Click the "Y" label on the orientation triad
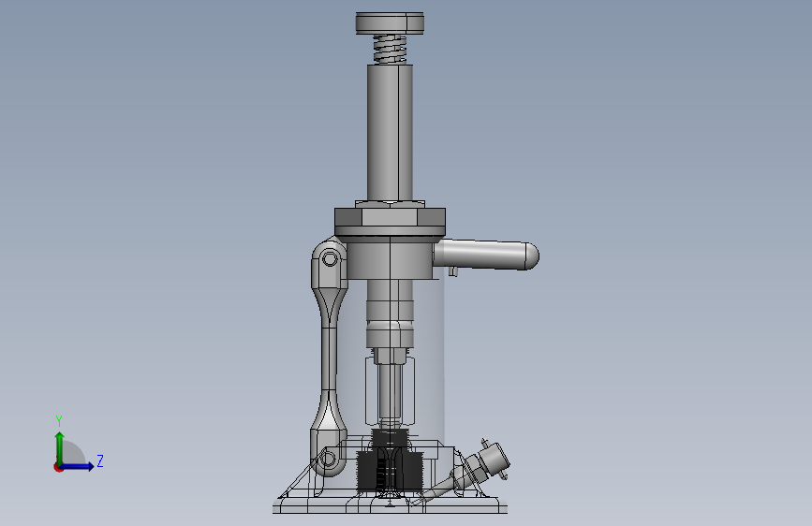The height and width of the screenshot is (526, 812). [59, 421]
